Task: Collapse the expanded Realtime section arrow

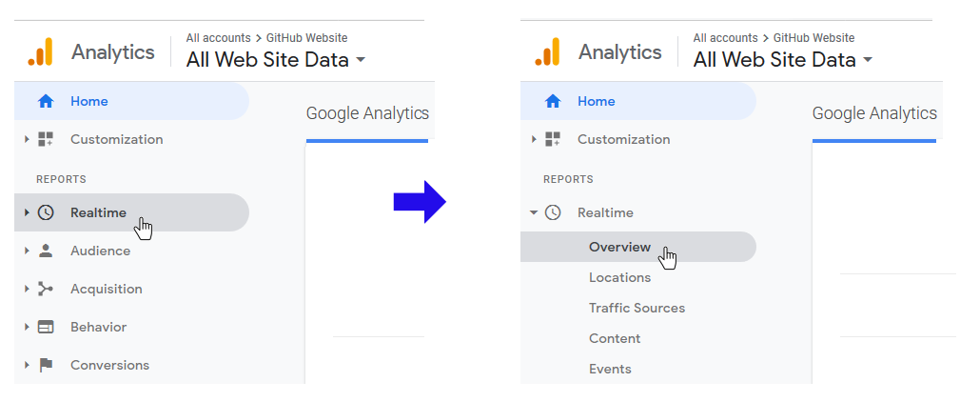Action: click(x=534, y=212)
